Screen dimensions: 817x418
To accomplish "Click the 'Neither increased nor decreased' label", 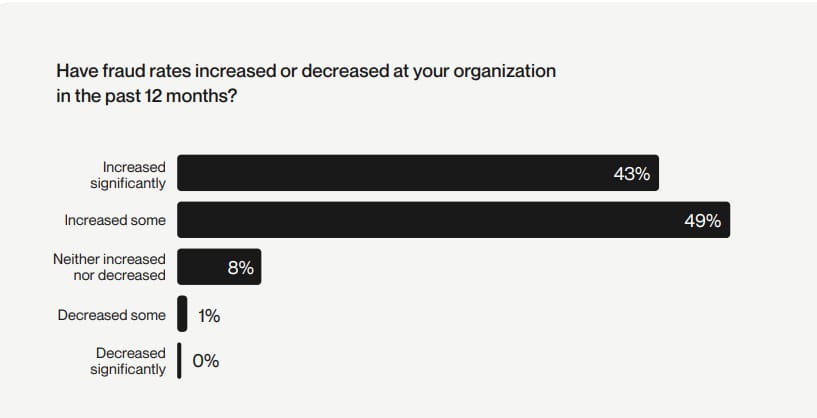I will [x=109, y=267].
